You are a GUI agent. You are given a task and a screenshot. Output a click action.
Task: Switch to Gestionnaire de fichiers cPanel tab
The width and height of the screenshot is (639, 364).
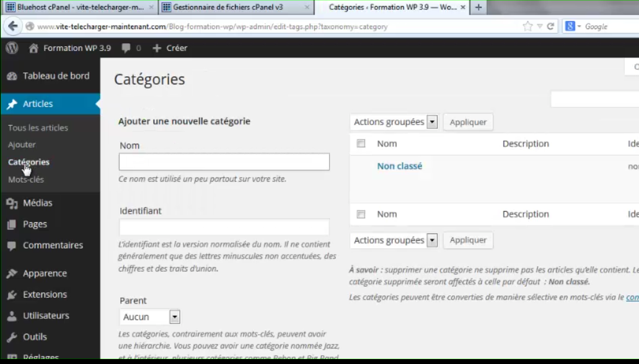236,7
